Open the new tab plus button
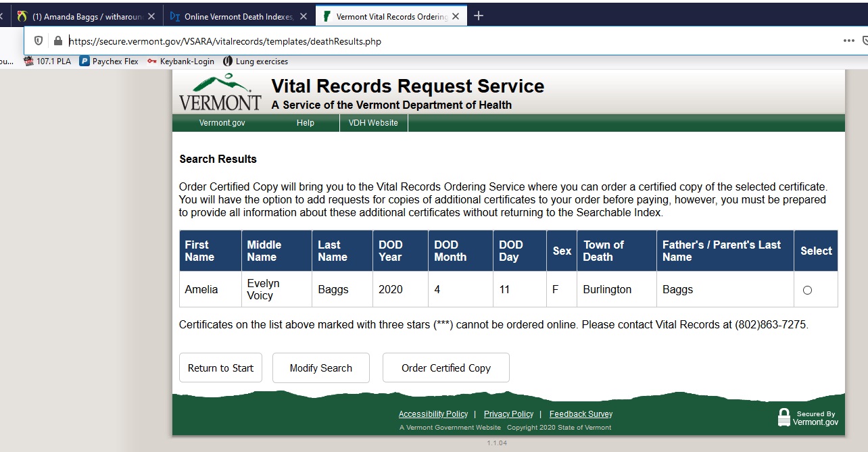Viewport: 868px width, 452px height. point(479,16)
